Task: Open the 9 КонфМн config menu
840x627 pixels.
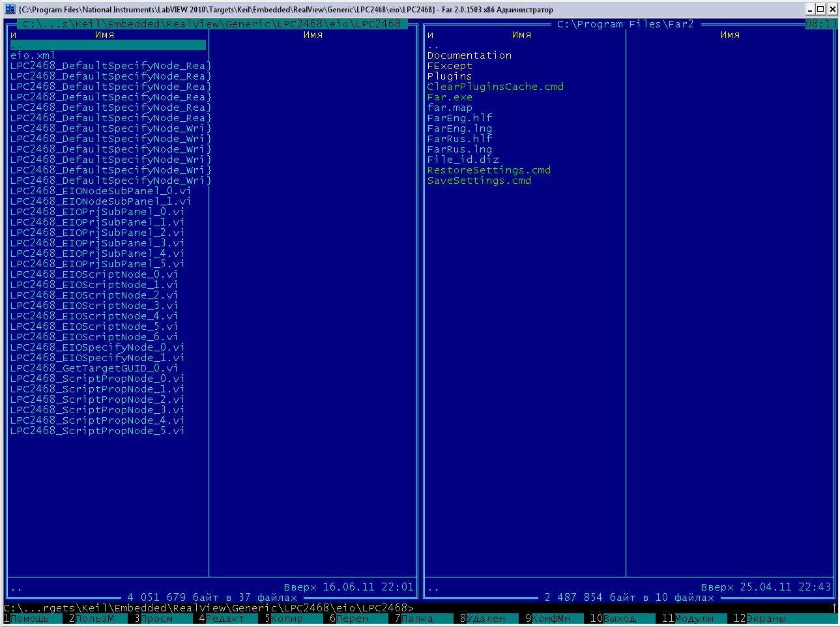Action: click(x=551, y=619)
